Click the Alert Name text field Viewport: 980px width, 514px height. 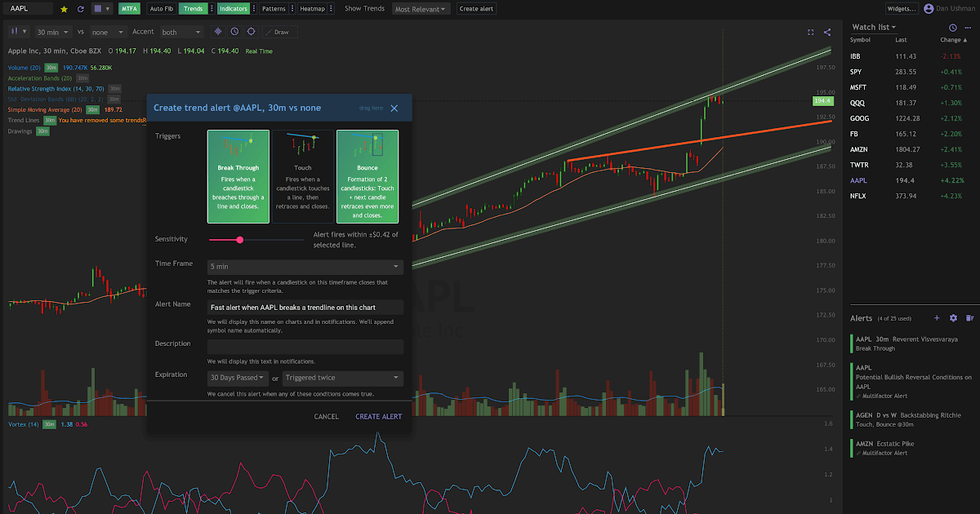point(305,308)
